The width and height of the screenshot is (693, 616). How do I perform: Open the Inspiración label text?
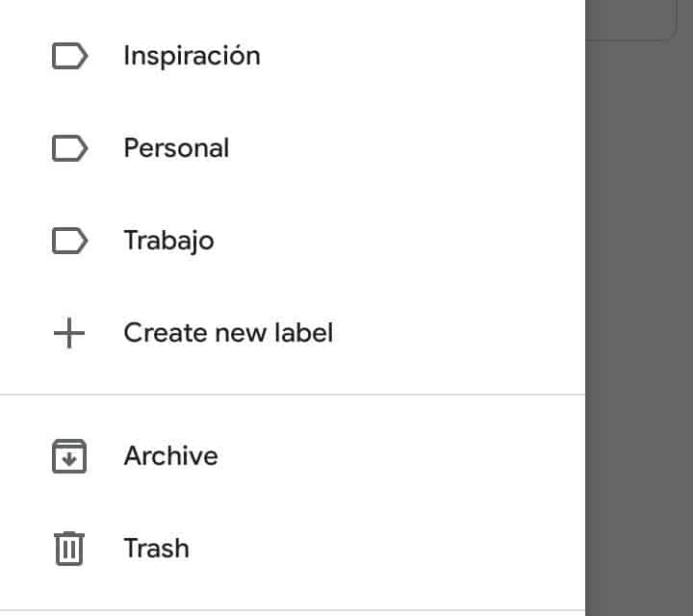tap(192, 56)
